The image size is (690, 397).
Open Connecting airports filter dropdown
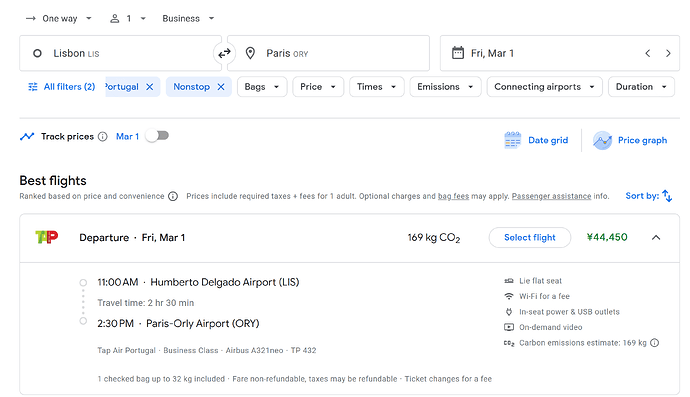click(545, 87)
